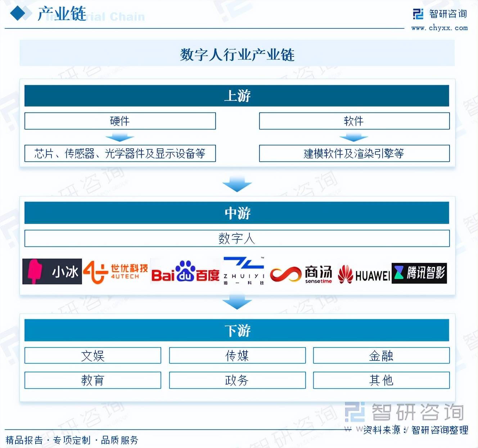
Task: Select the 下游 header bar
Action: coord(237,330)
